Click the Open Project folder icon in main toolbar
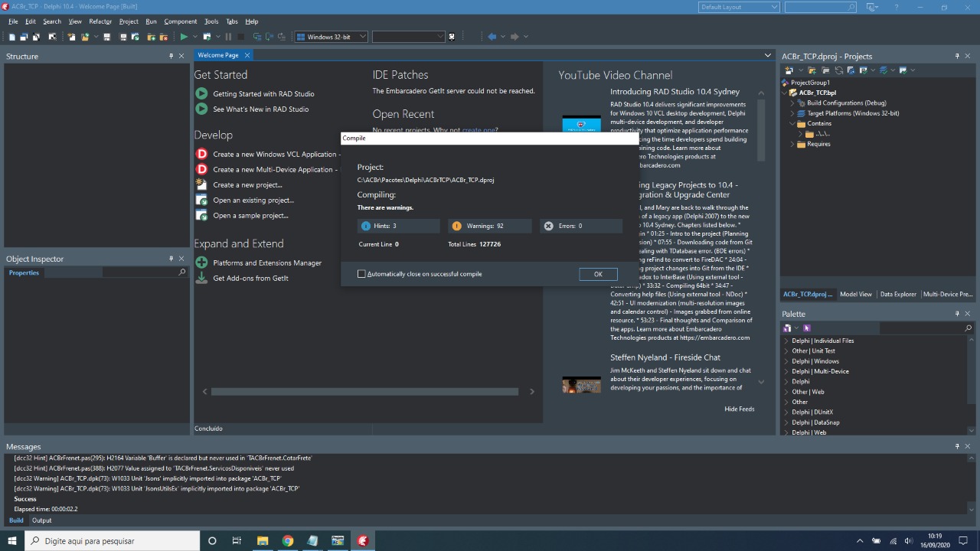The height and width of the screenshot is (551, 980). coord(85,37)
